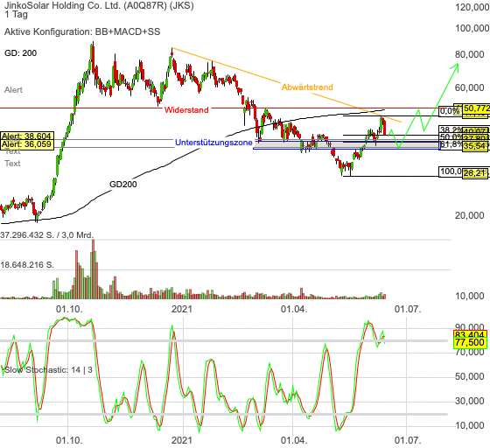Click the green 77,500 stochastic value

[x=470, y=342]
